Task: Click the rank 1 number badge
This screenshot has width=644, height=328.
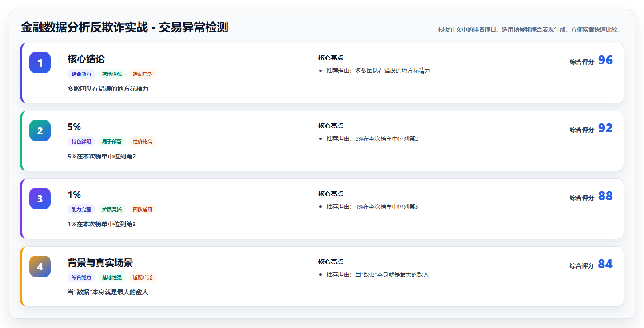Action: 40,63
